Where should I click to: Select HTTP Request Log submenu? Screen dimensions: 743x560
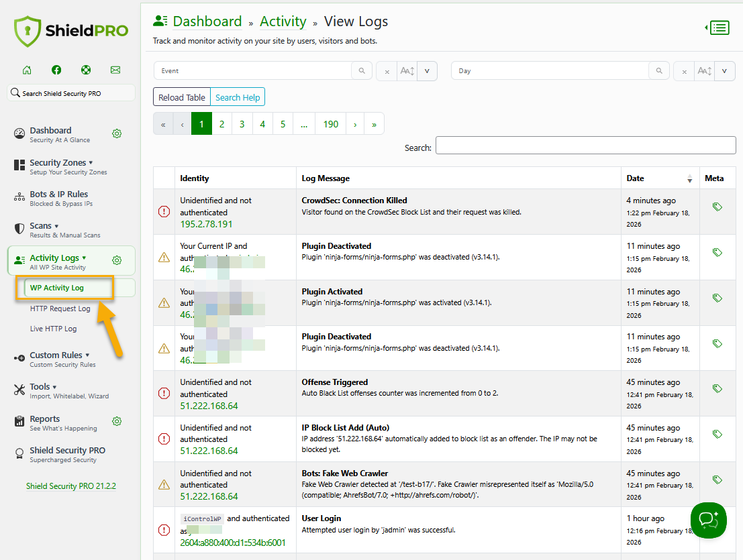pyautogui.click(x=60, y=309)
